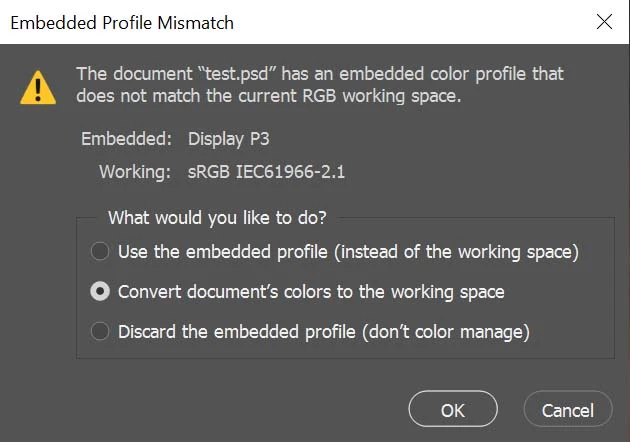630x442 pixels.
Task: Select the Discard the embedded profile radio circle
Action: point(100,332)
